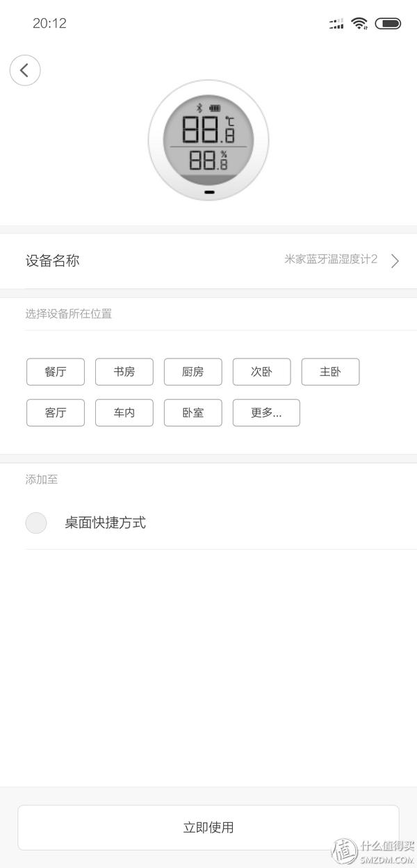Switch location to 厨房
This screenshot has width=417, height=868.
tap(193, 372)
